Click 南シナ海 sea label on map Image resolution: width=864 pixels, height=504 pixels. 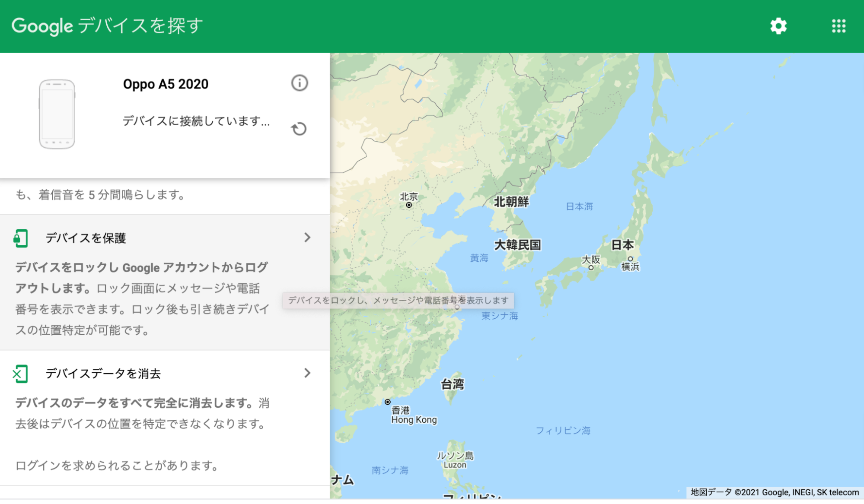(390, 470)
